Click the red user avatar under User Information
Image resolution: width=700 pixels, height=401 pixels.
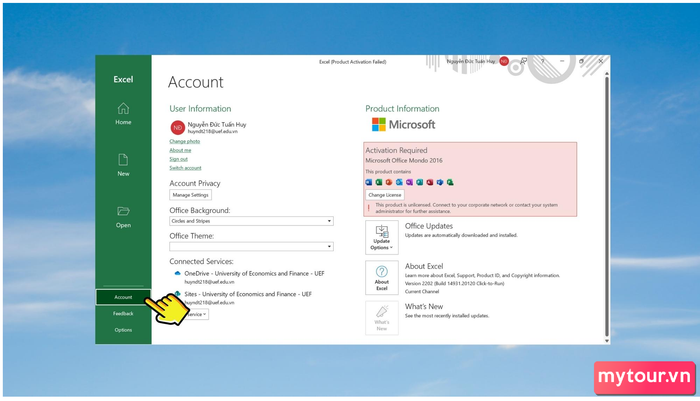coord(178,128)
